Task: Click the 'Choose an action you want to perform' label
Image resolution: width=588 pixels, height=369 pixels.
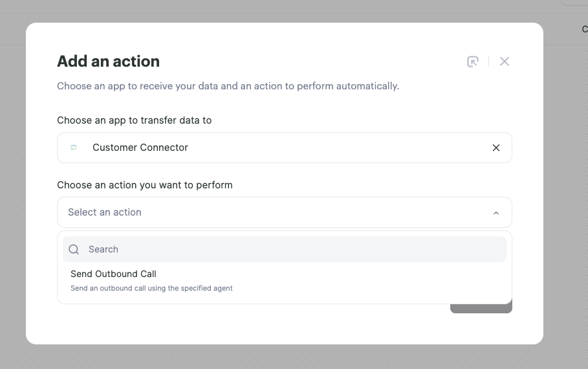Action: pos(145,185)
